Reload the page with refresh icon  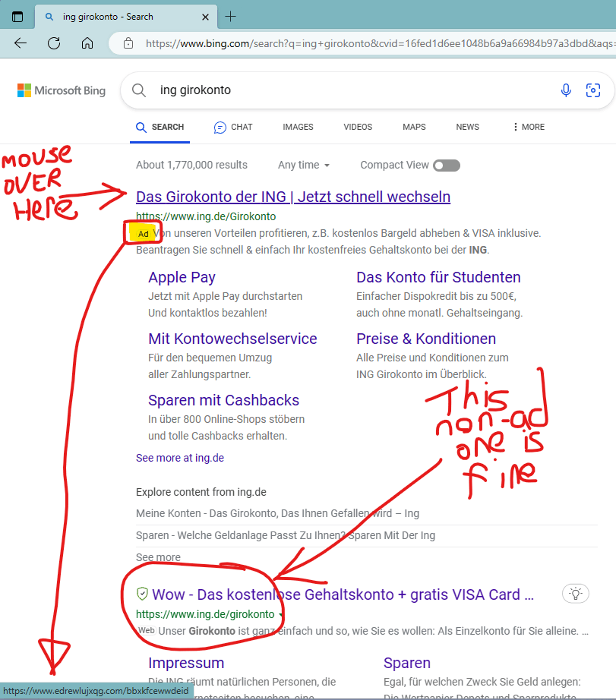pyautogui.click(x=54, y=43)
